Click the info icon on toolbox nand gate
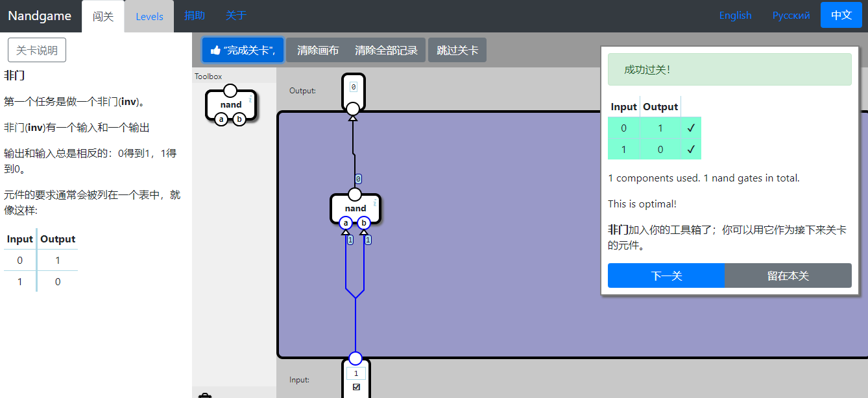This screenshot has width=868, height=398. (250, 99)
